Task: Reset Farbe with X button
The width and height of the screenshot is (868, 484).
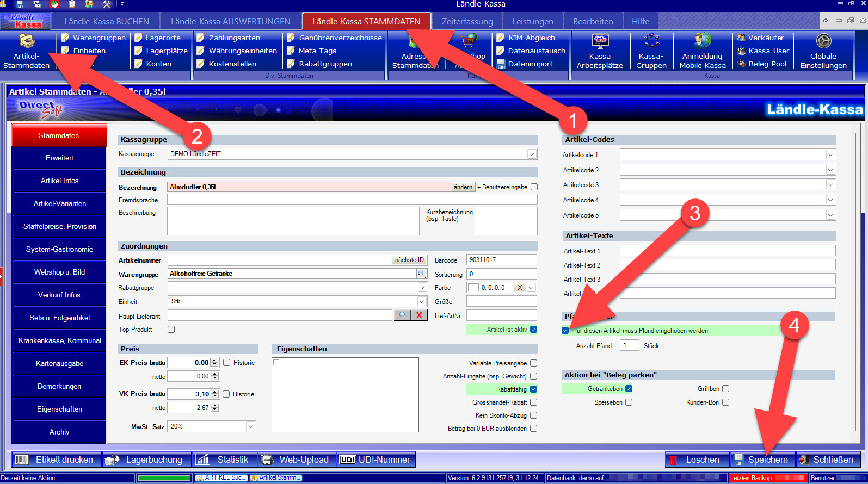Action: [x=520, y=288]
